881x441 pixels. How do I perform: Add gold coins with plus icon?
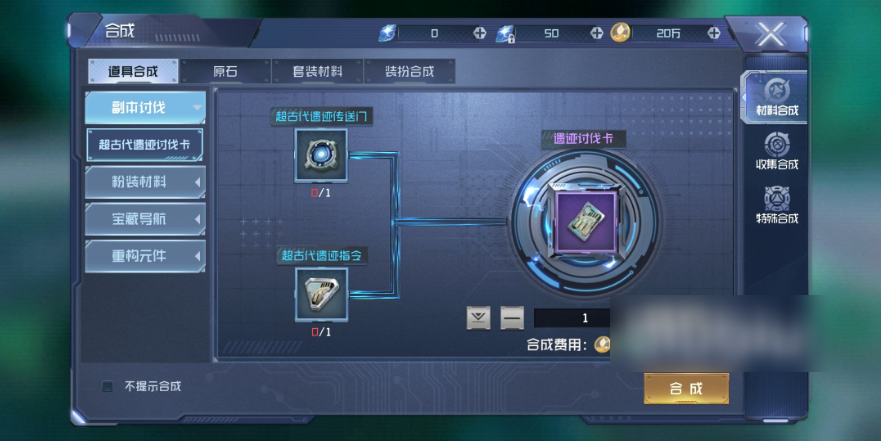[x=714, y=33]
